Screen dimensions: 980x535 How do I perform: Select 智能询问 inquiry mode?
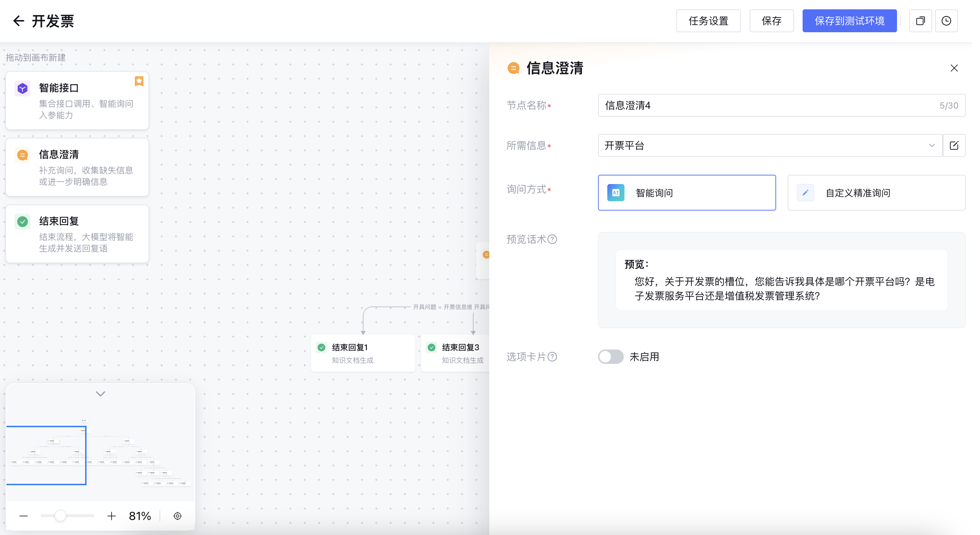tap(687, 193)
